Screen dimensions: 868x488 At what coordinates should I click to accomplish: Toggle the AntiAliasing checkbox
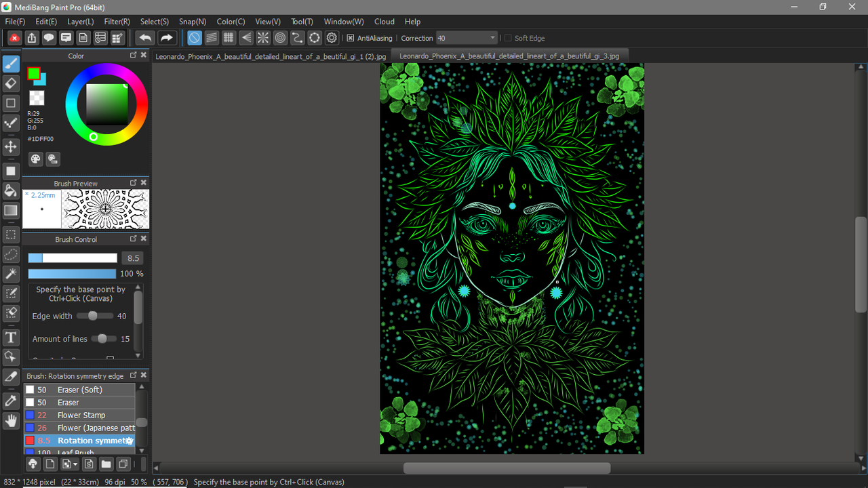point(350,39)
